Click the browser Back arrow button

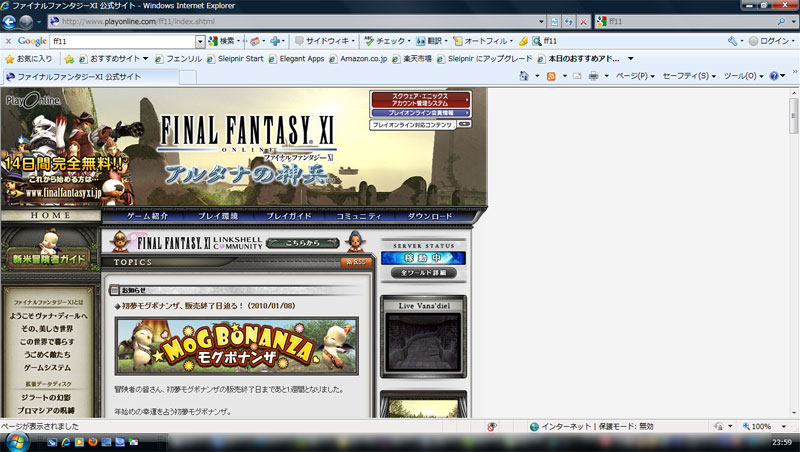coord(9,21)
